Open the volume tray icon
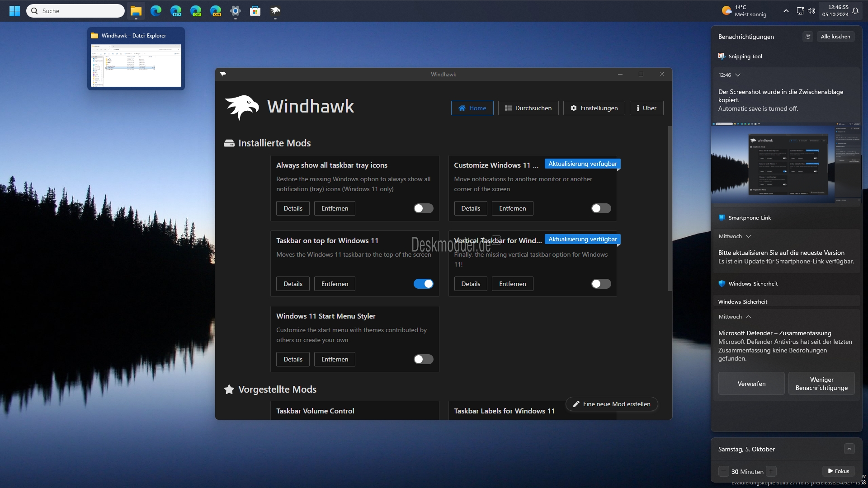Viewport: 868px width, 488px height. click(x=811, y=11)
